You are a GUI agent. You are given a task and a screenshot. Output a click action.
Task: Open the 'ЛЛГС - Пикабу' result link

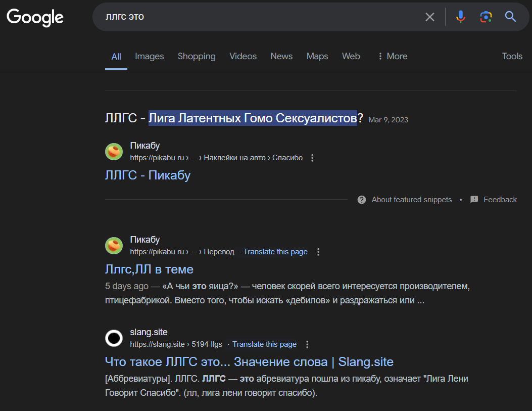[x=148, y=175]
